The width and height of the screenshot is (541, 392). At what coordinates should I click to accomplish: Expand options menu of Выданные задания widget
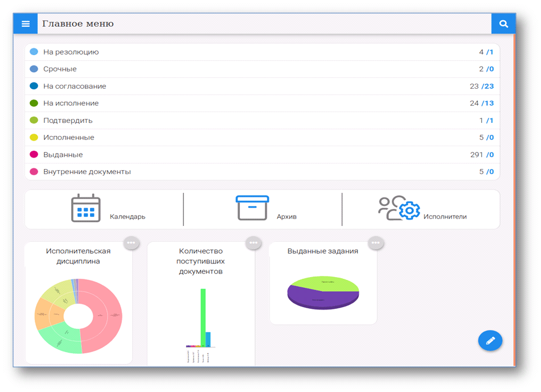click(375, 243)
